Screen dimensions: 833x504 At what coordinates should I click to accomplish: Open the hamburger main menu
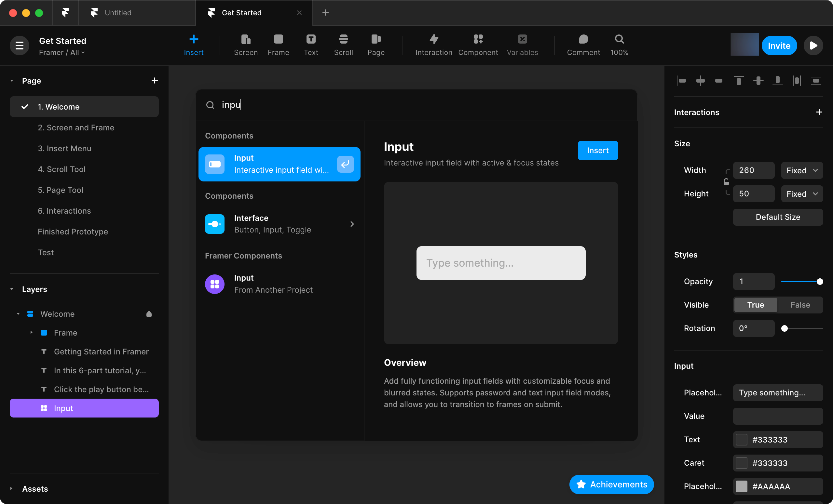pyautogui.click(x=20, y=45)
